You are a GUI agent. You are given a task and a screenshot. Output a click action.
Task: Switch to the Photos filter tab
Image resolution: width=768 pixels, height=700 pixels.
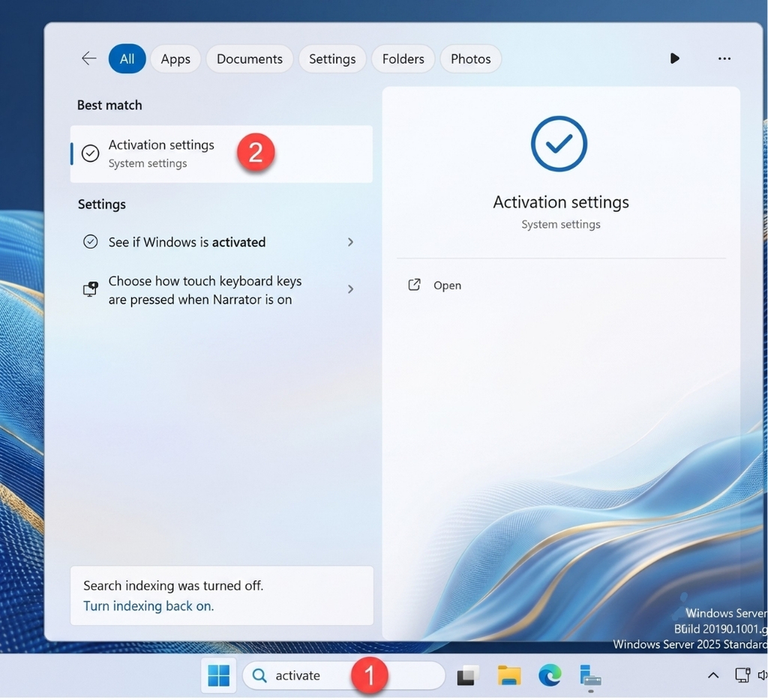(x=470, y=58)
